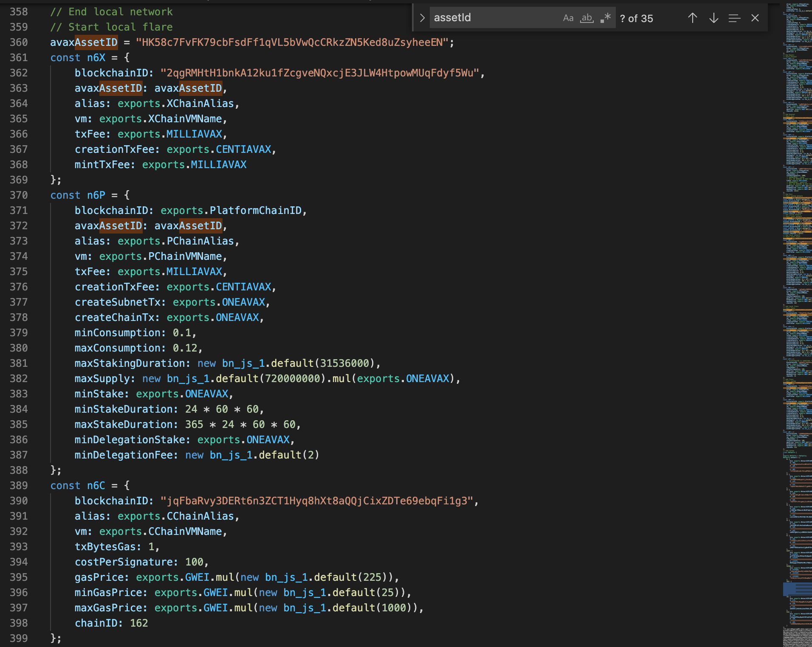Screen dimensions: 812x647
Task: Click 'XChainAlias' on line 364
Action: [200, 103]
